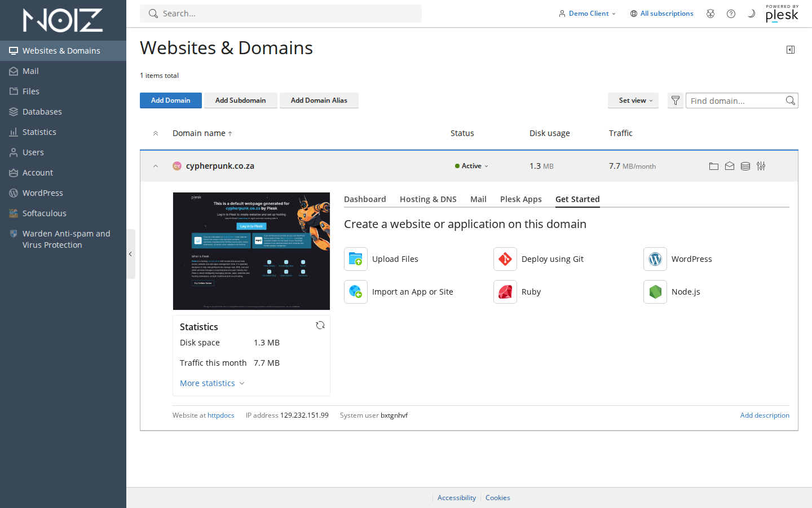Viewport: 812px width, 508px height.
Task: Open Softaculous in the sidebar
Action: 63,213
